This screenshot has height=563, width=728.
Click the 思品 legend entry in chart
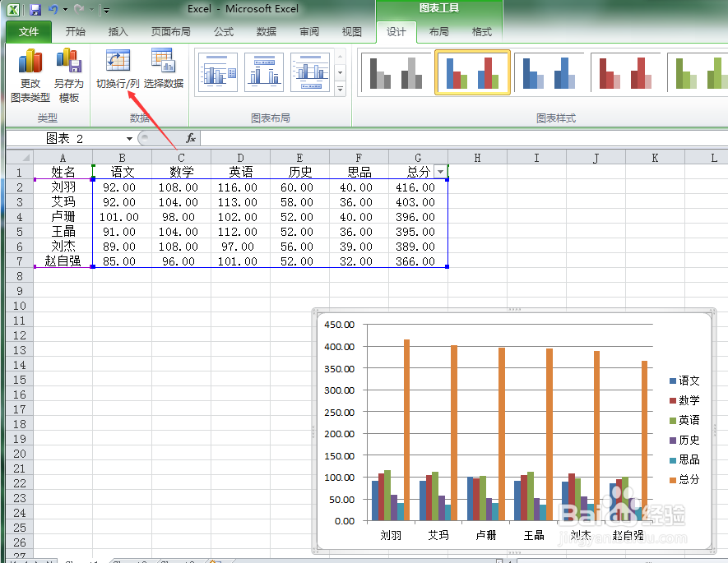click(684, 459)
